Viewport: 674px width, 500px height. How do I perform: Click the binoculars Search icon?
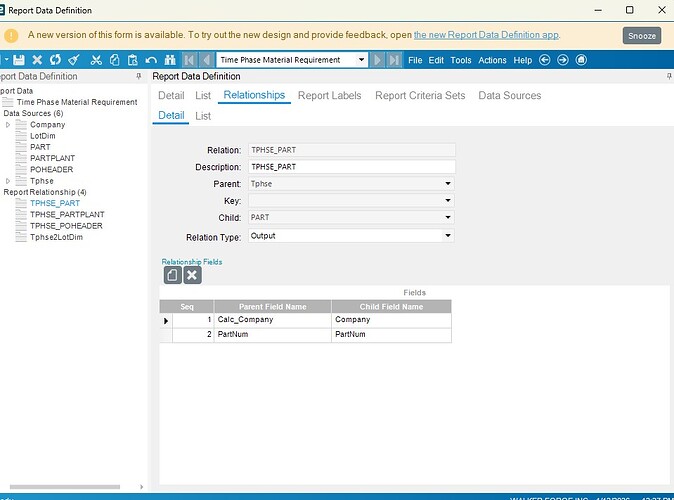pos(170,60)
